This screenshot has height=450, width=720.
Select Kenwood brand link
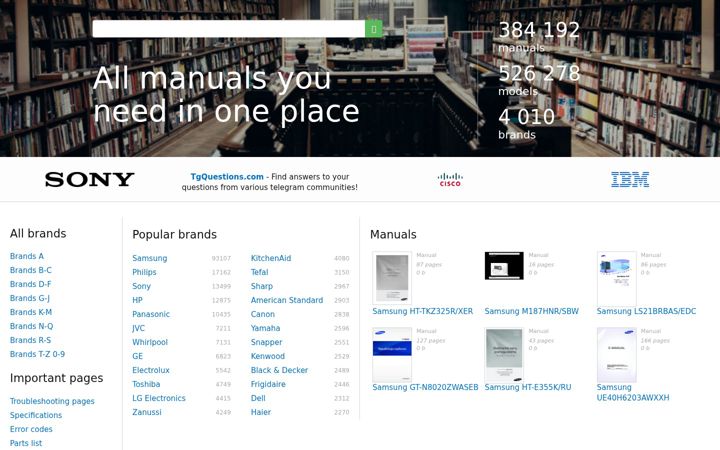(268, 356)
